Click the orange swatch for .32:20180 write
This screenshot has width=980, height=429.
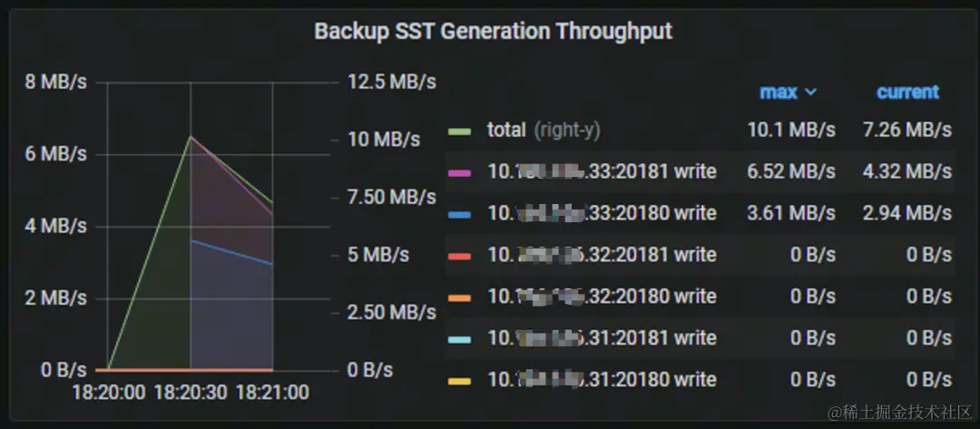tap(460, 297)
